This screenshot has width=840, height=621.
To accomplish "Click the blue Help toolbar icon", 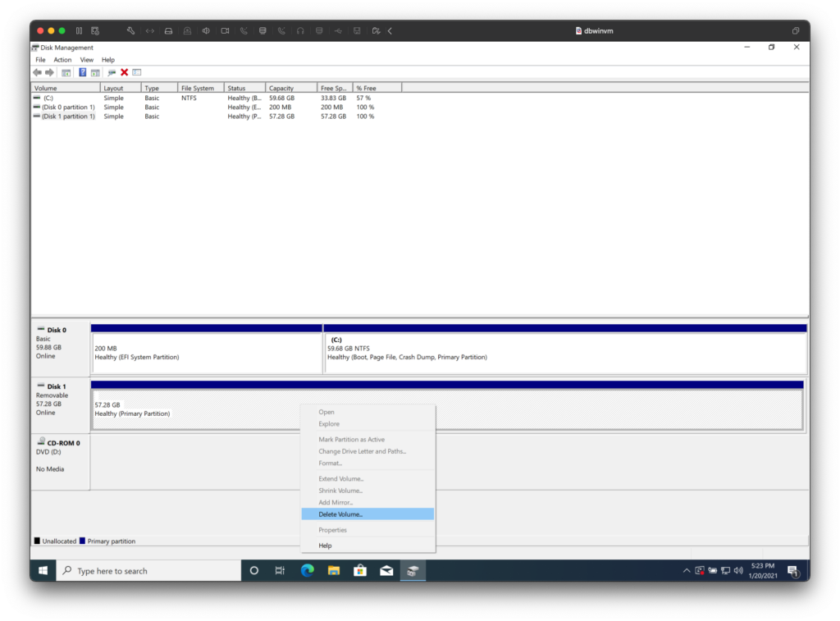I will (83, 72).
